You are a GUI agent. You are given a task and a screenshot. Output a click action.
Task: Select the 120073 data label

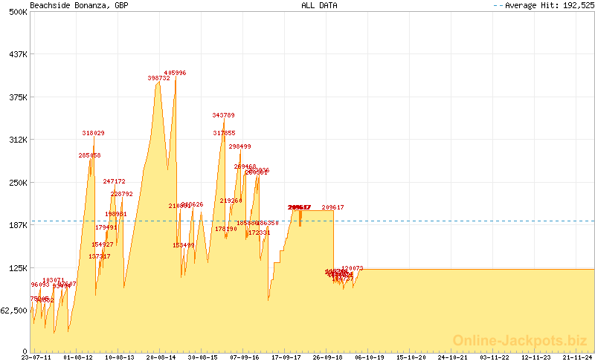coord(352,268)
